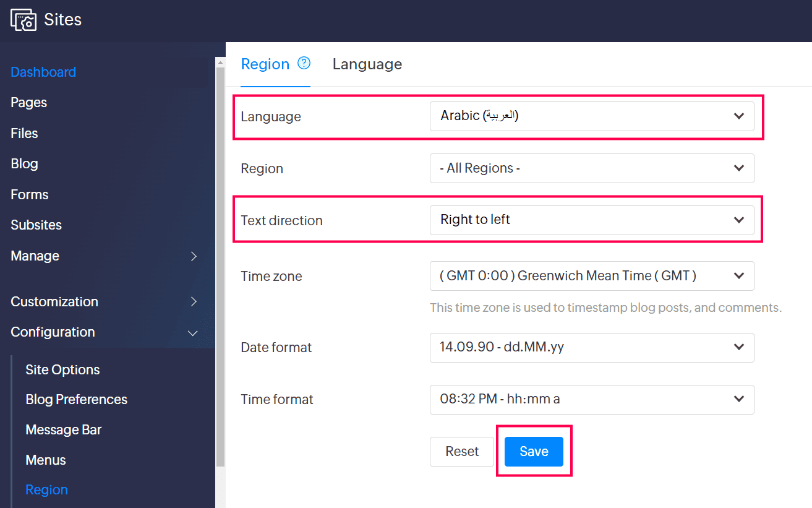This screenshot has width=812, height=508.
Task: Switch to the Language tab
Action: pos(367,64)
